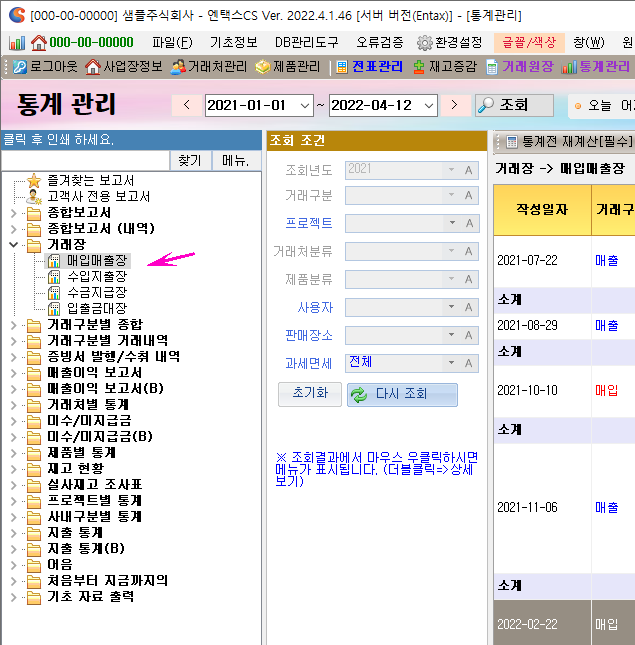Select the 입출금대장 report icon
635x645 pixels.
(53, 309)
